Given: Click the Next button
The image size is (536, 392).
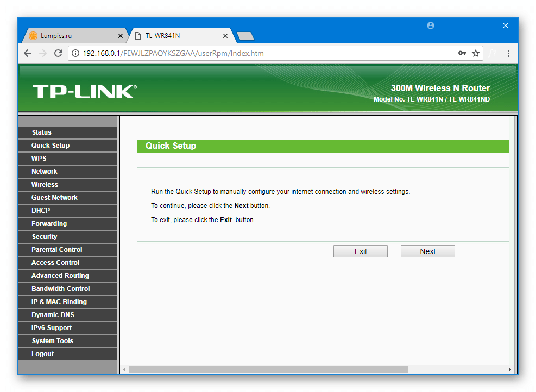Looking at the screenshot, I should click(x=427, y=251).
